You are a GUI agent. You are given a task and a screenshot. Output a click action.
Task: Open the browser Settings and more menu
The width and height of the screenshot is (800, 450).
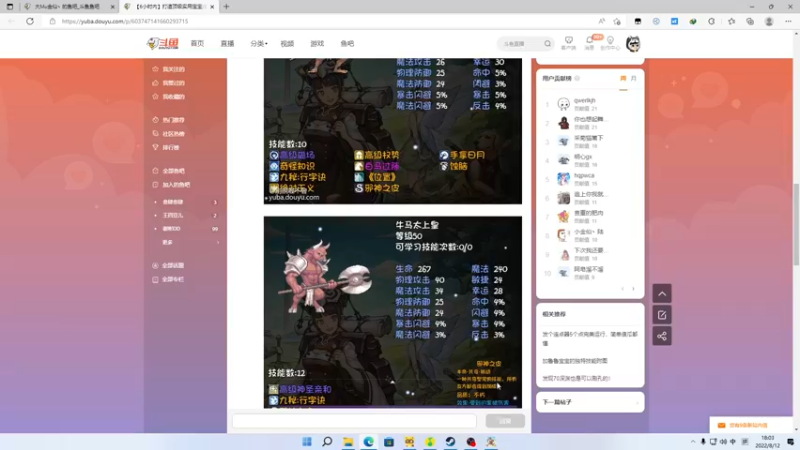(x=788, y=21)
